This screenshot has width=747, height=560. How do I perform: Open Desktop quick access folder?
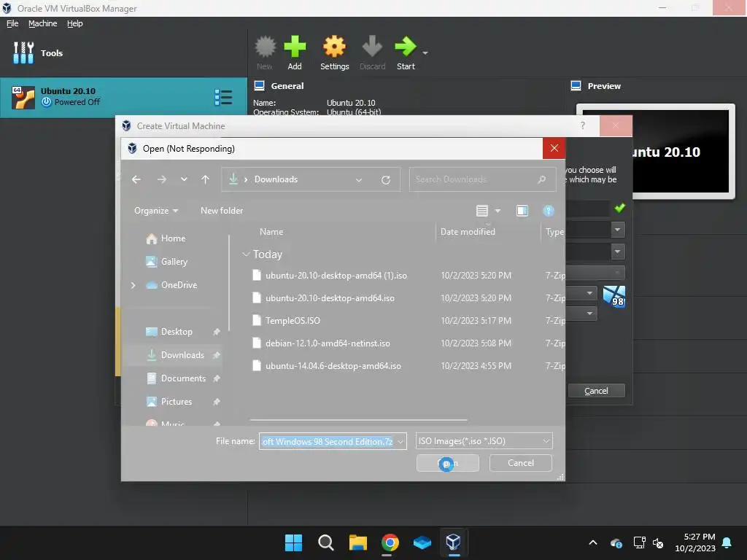(177, 332)
